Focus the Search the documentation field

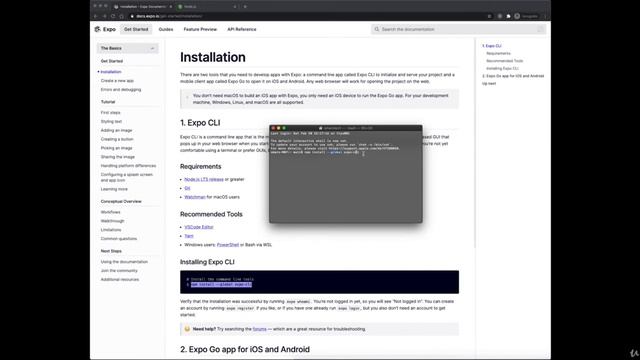point(458,29)
